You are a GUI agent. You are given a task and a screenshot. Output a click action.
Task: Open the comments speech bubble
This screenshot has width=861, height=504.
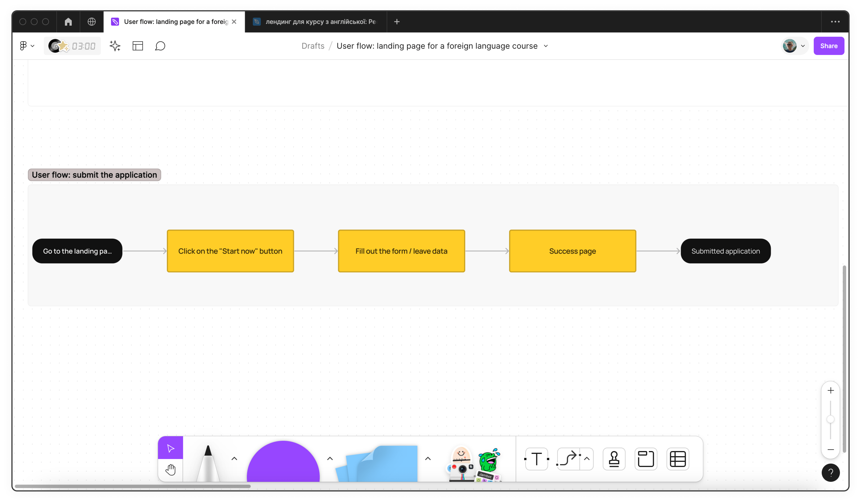pyautogui.click(x=160, y=46)
